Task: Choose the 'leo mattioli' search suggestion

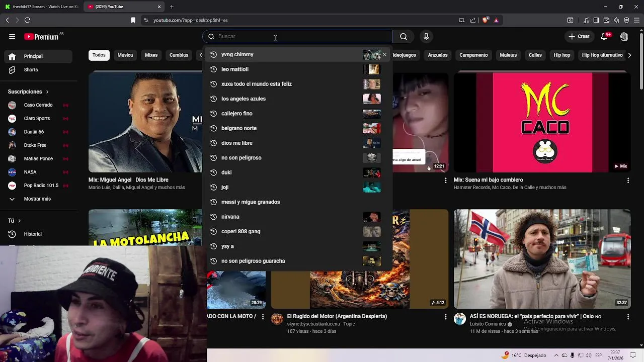Action: pos(297,69)
